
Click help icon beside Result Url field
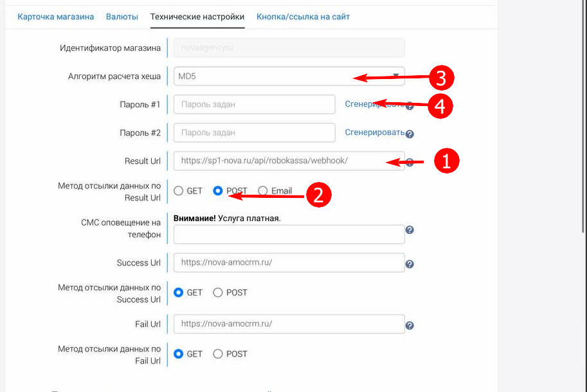click(x=410, y=163)
